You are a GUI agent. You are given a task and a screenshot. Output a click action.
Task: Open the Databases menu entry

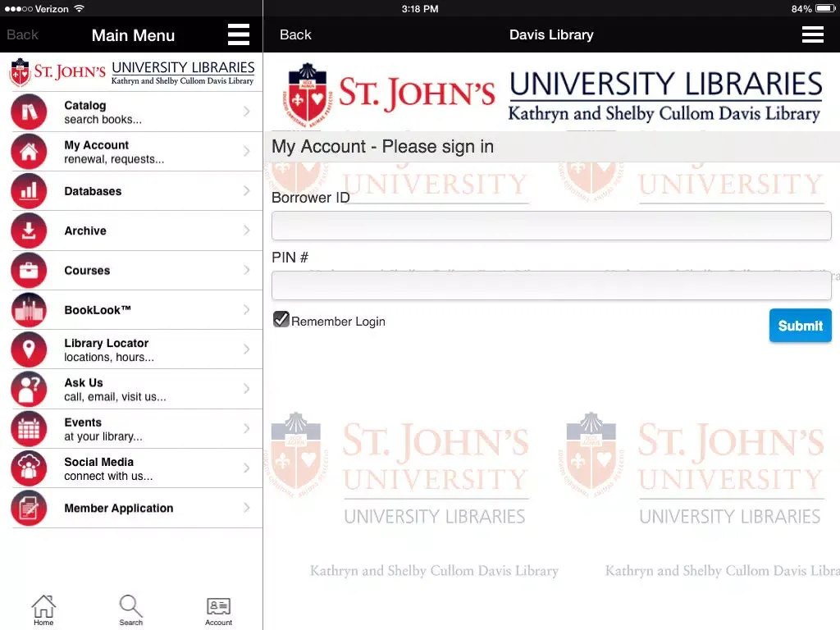click(131, 191)
